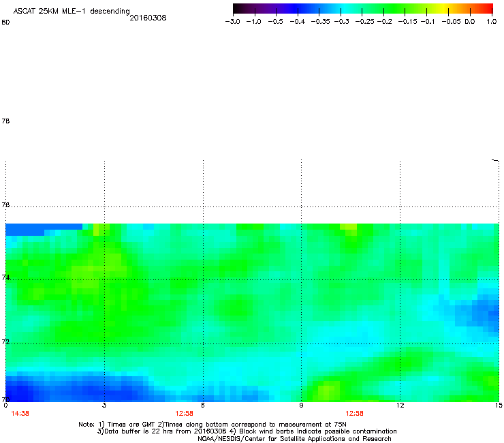Click the -0.2 color scale label
Viewport: 504px width, 443px height.
click(384, 22)
